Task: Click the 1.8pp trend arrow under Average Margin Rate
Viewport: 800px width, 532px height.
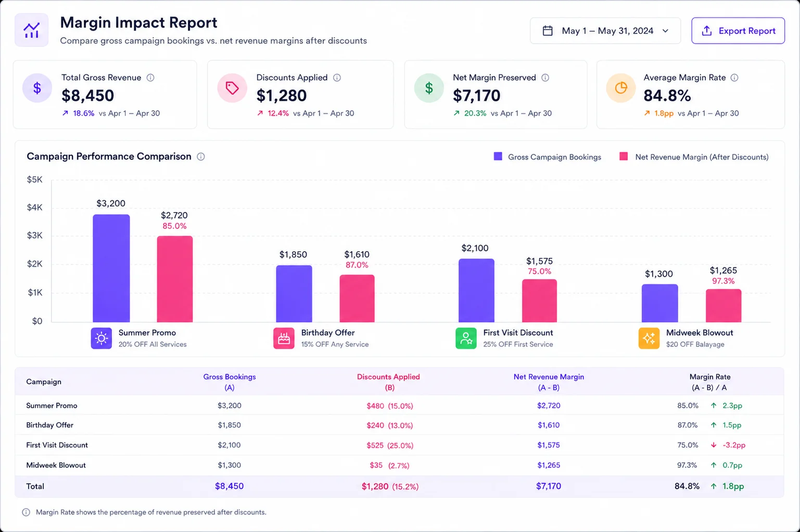Action: [647, 113]
